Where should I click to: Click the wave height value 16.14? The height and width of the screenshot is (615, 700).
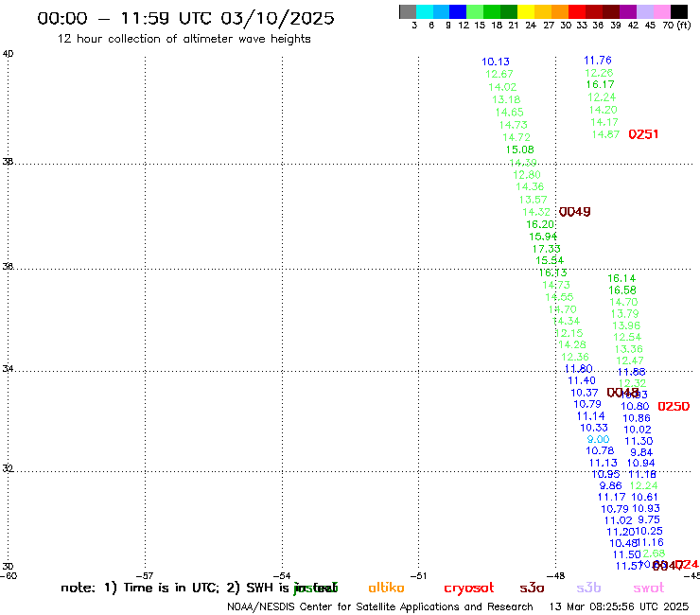(621, 278)
